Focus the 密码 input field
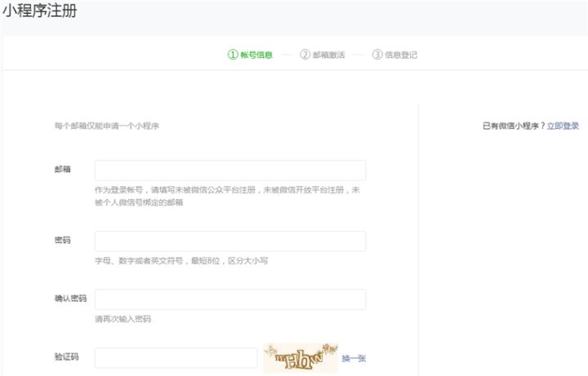The height and width of the screenshot is (376, 588). pos(229,241)
